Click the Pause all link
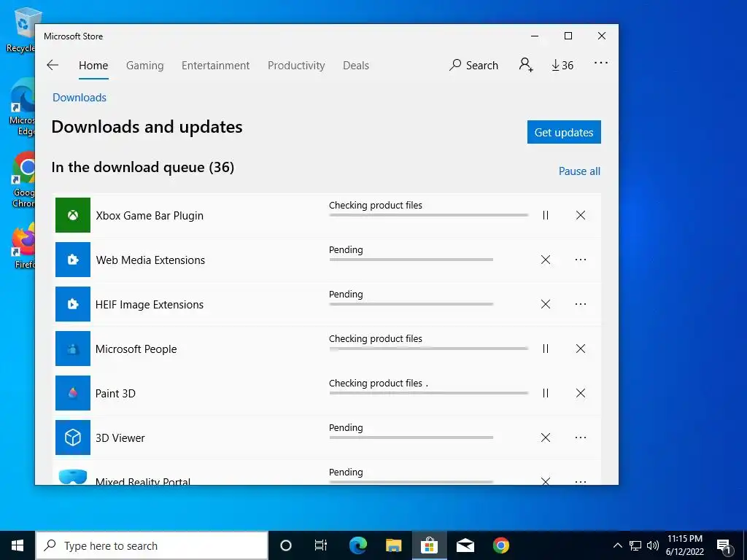 [x=579, y=171]
